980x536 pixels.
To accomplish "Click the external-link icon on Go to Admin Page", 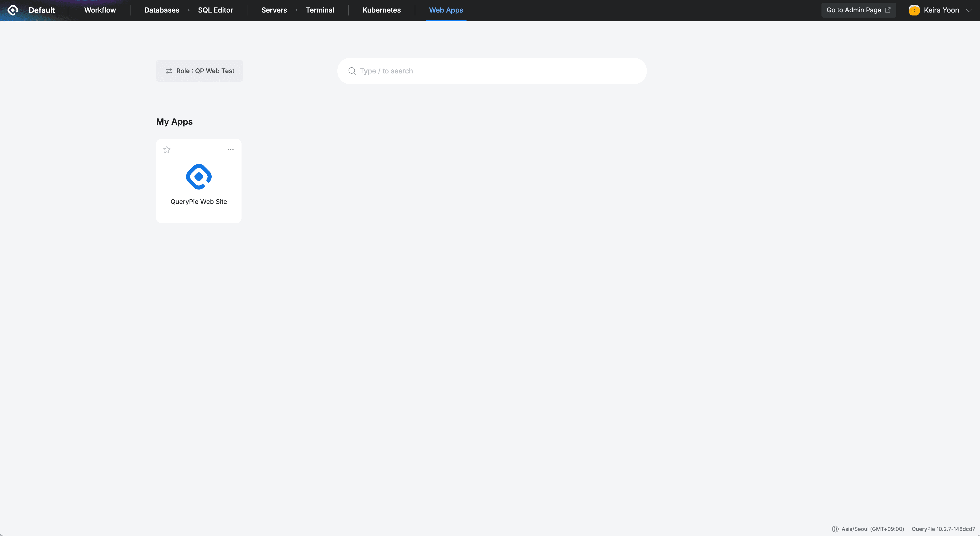I will [888, 10].
